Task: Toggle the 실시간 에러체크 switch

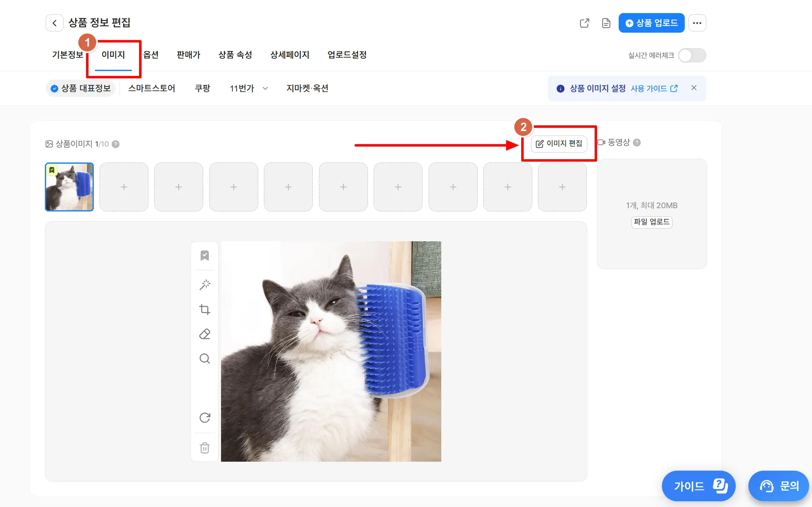Action: [x=692, y=55]
